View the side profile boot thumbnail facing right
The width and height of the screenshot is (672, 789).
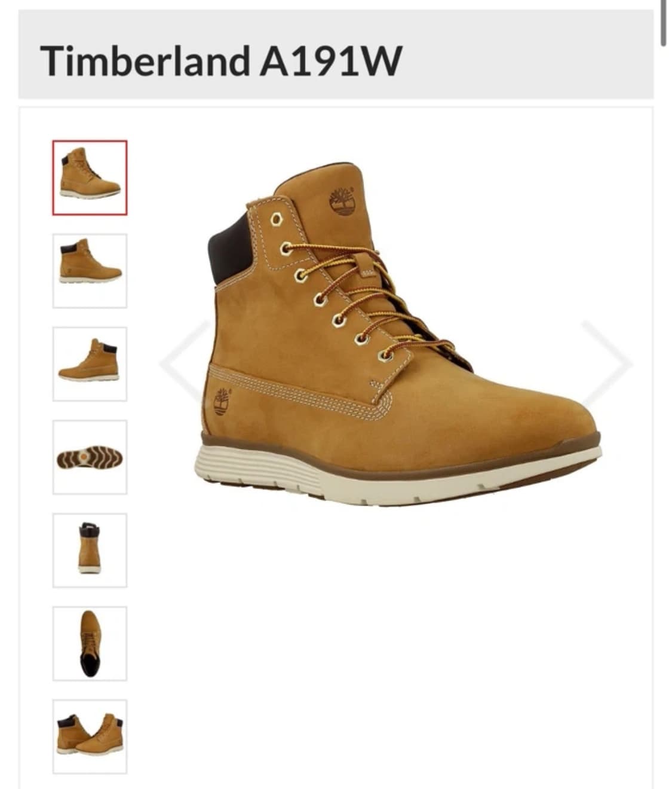(90, 271)
